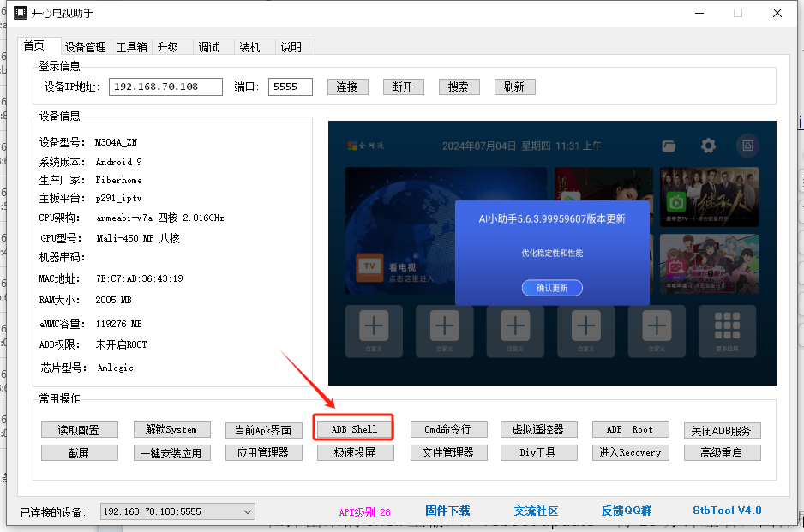Click the 刷新 button
This screenshot has height=532, width=804.
[x=515, y=87]
